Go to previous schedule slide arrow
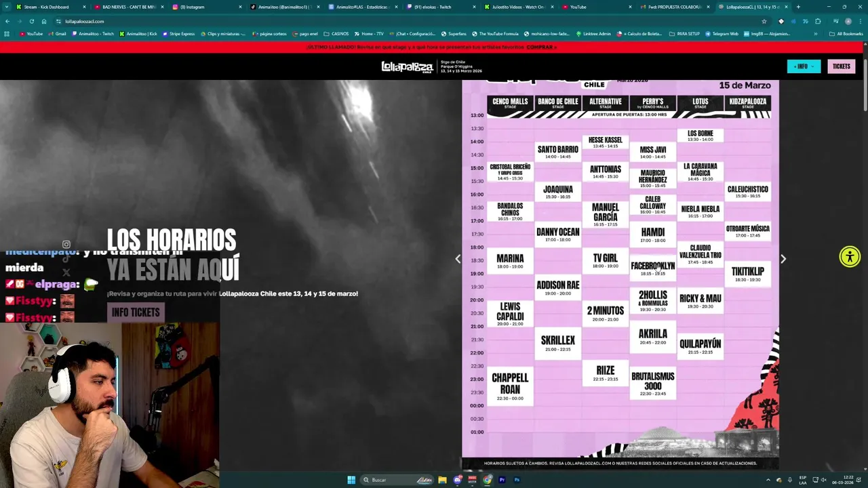 pos(458,259)
